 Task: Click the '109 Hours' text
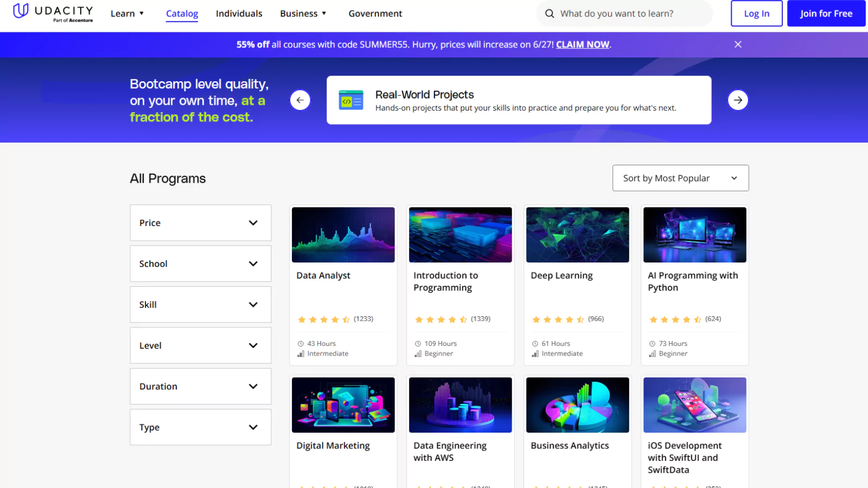tap(441, 344)
